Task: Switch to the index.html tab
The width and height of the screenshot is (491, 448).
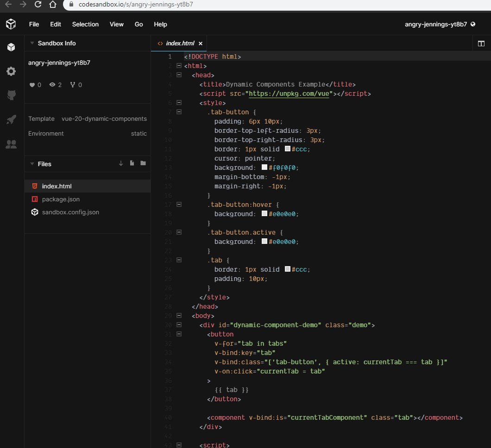Action: 180,44
